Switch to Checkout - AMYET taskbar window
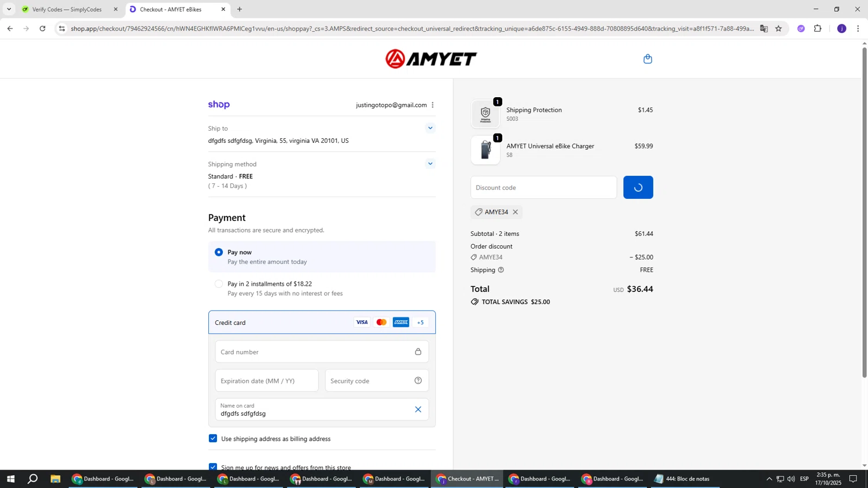Screen dimensions: 868x488 click(467, 479)
